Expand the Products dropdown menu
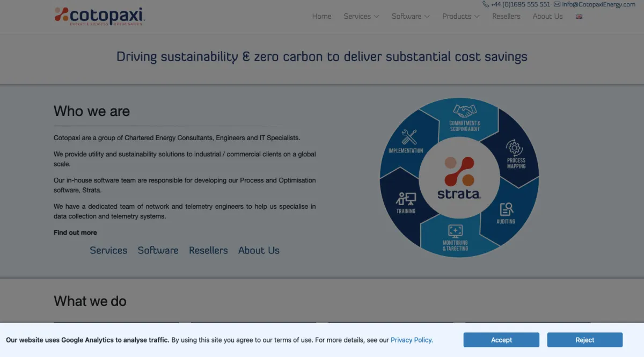 coord(461,17)
